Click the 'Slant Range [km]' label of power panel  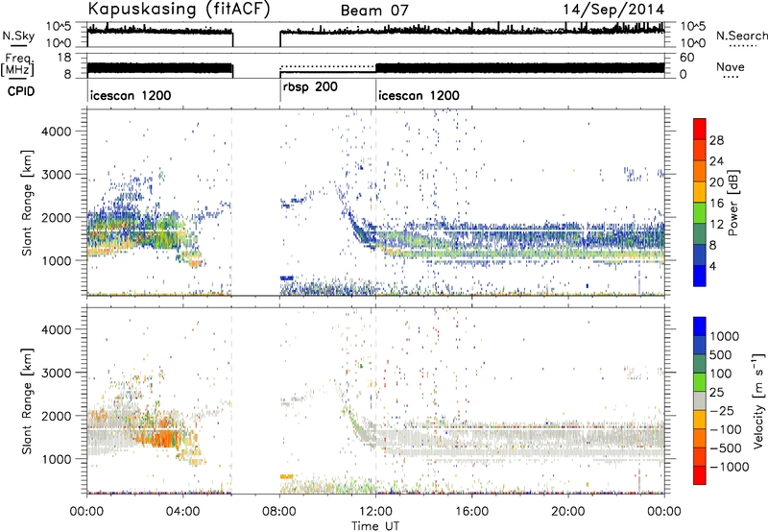(x=27, y=203)
